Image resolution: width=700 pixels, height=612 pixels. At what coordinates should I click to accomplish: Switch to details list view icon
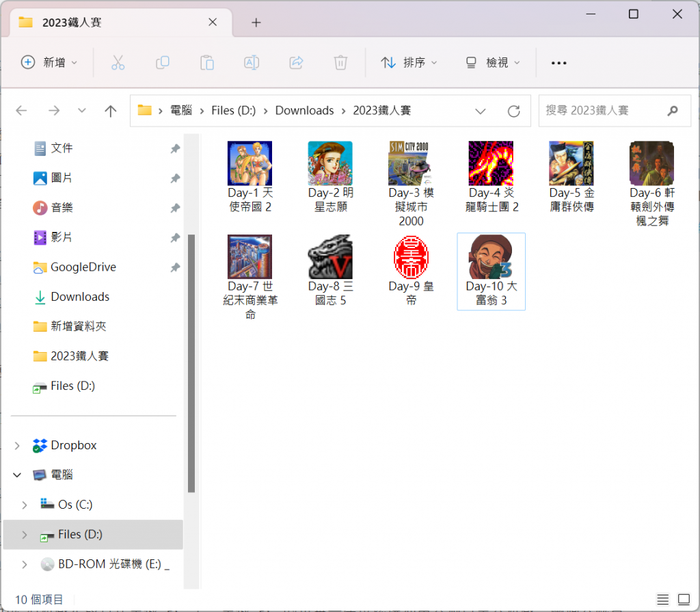pos(662,599)
